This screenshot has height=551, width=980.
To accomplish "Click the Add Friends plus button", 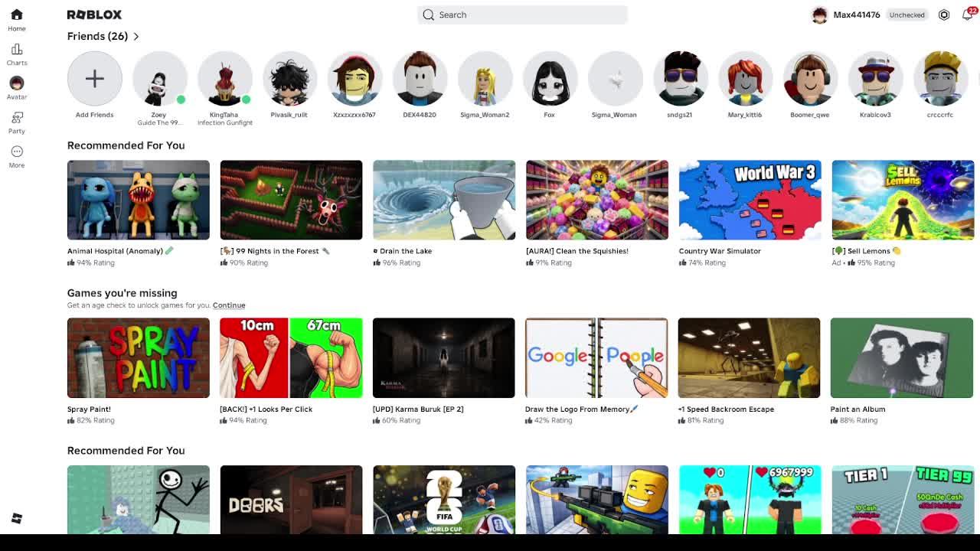I will click(95, 79).
